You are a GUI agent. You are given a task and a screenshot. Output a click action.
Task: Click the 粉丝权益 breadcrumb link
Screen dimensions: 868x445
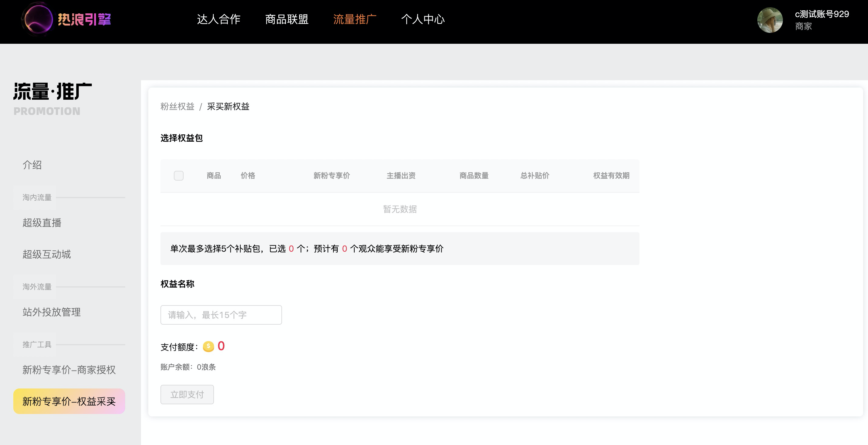click(177, 106)
